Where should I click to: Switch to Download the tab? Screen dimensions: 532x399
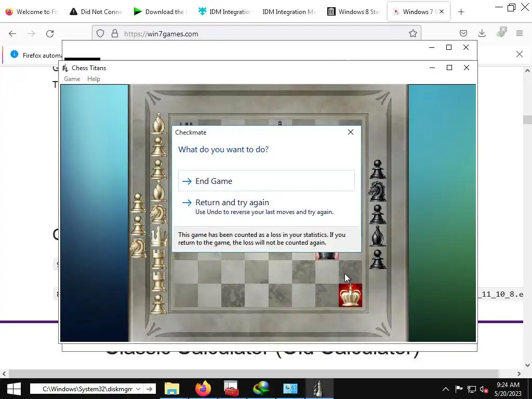[x=159, y=11]
